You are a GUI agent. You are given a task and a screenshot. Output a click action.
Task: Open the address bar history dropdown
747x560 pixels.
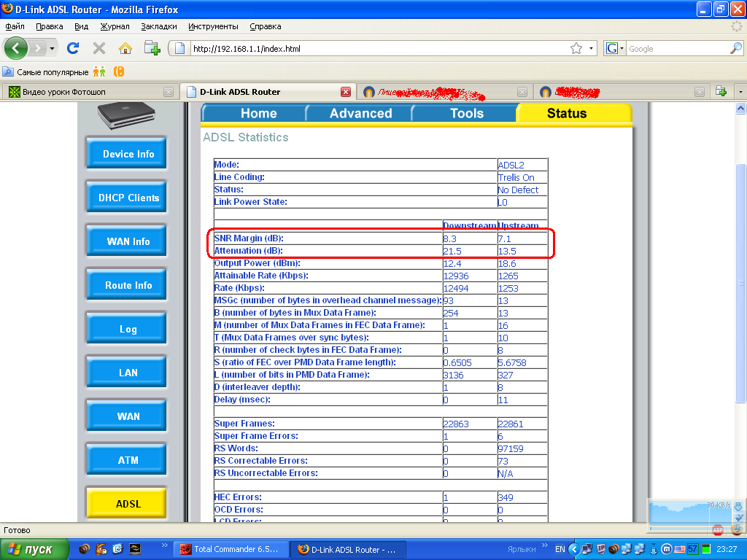pyautogui.click(x=592, y=49)
